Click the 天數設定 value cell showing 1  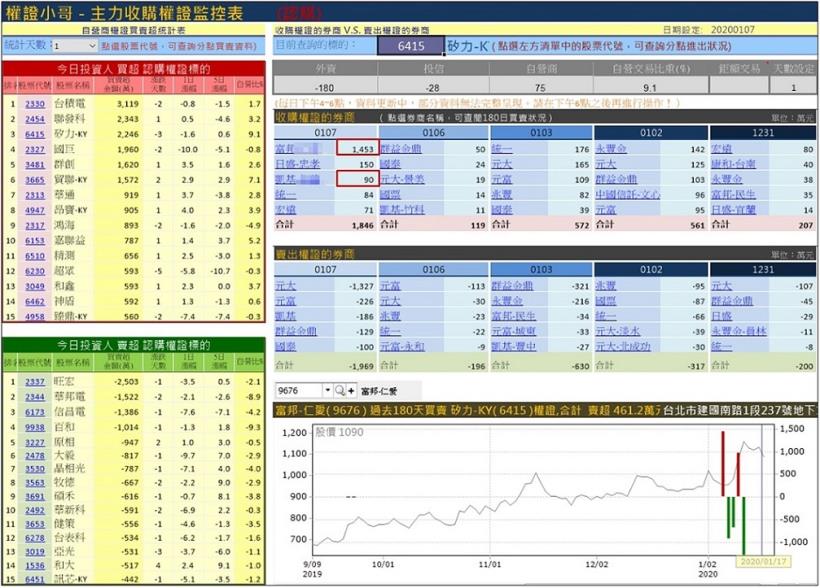[x=793, y=87]
